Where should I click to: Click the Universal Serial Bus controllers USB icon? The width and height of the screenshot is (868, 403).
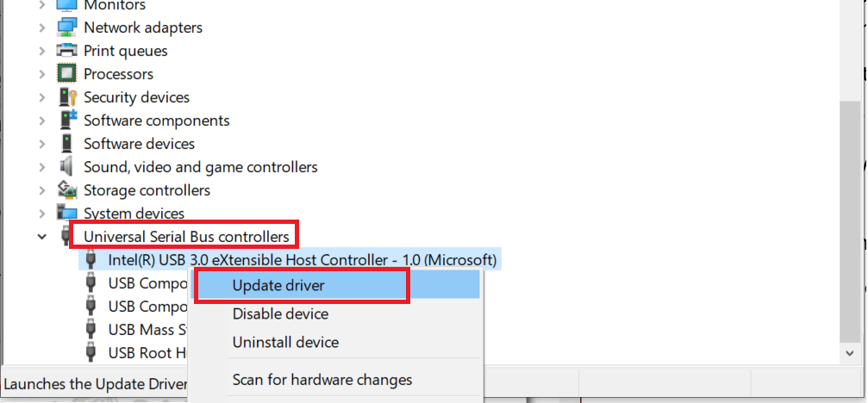point(67,237)
